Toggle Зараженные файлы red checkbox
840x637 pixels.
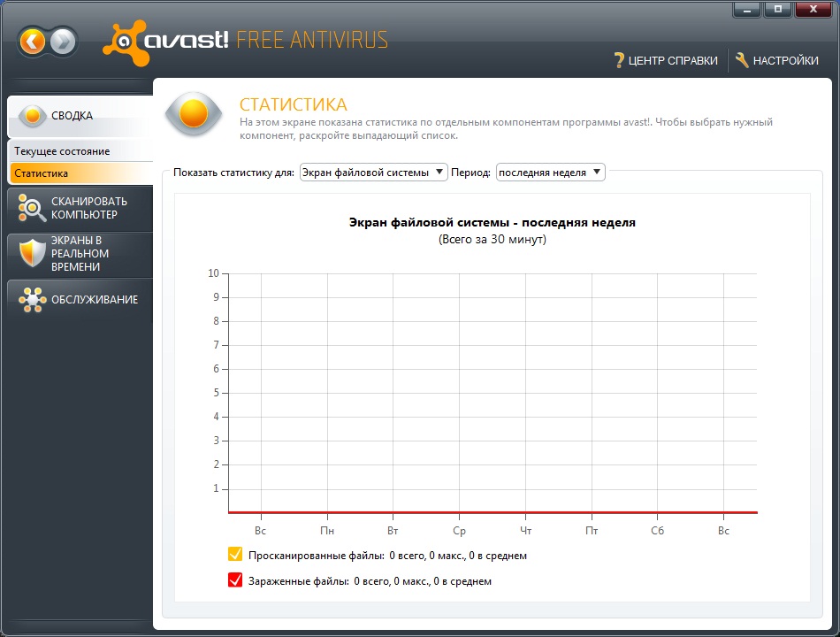pos(235,580)
